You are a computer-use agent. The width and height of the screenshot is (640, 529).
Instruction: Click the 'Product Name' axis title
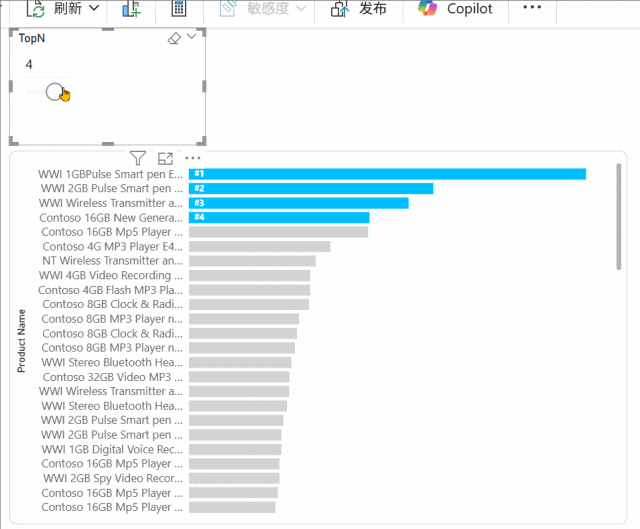21,341
